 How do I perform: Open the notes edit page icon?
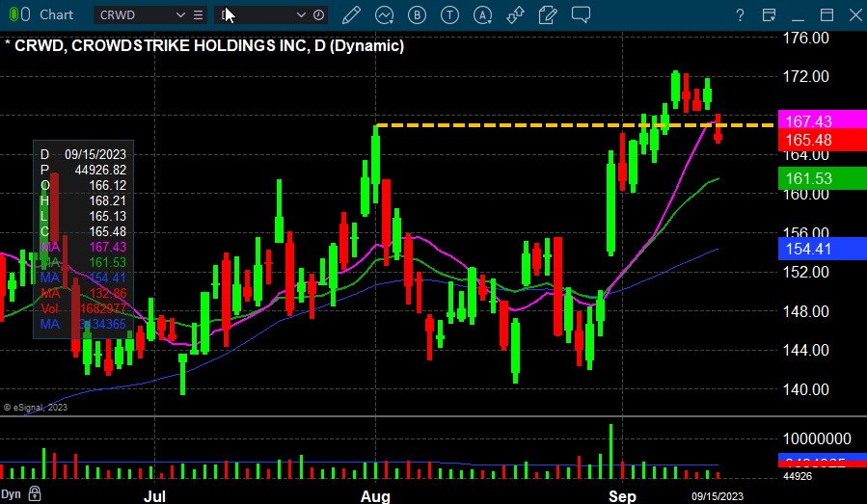(548, 14)
